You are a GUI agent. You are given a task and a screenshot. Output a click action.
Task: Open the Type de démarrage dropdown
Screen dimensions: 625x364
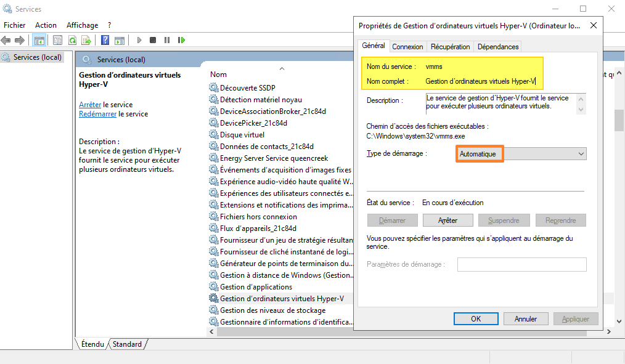point(521,153)
